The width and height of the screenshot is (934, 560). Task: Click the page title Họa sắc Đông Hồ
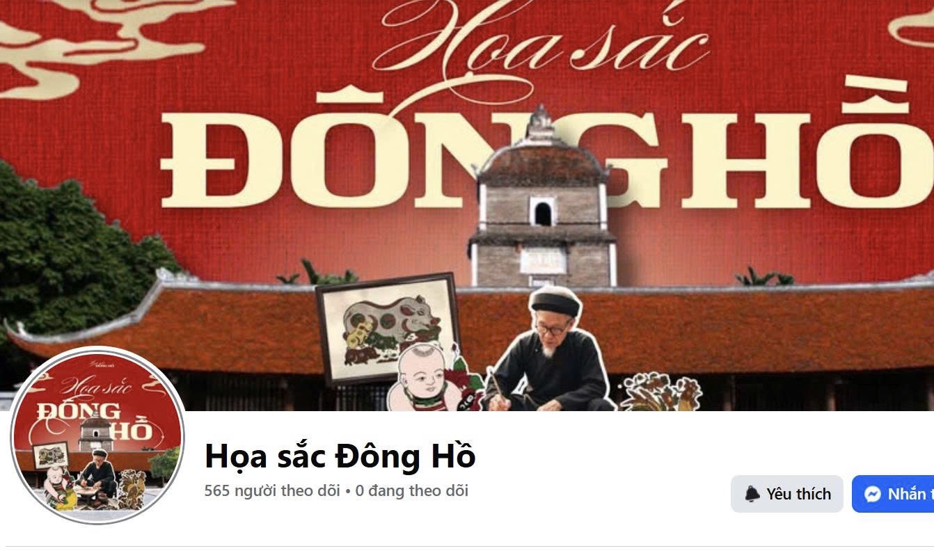(x=340, y=456)
